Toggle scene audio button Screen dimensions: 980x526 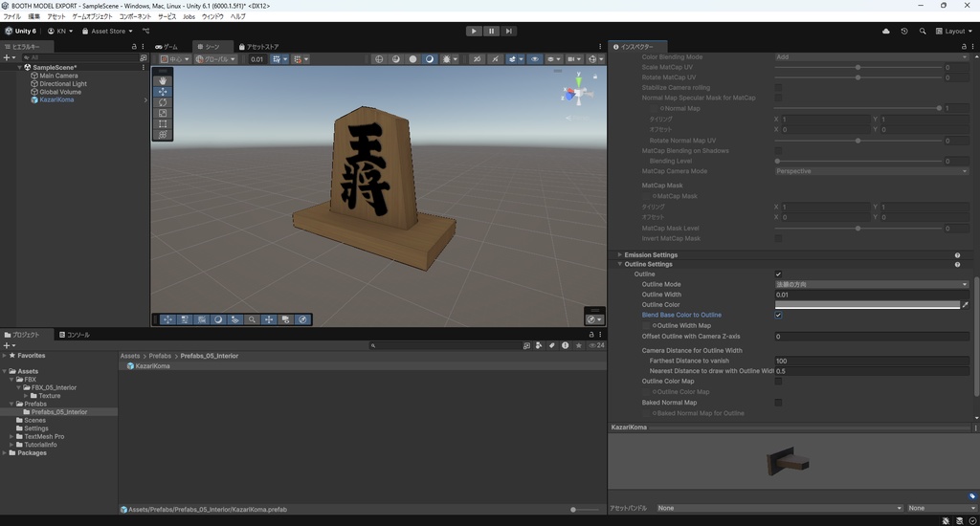click(x=495, y=58)
